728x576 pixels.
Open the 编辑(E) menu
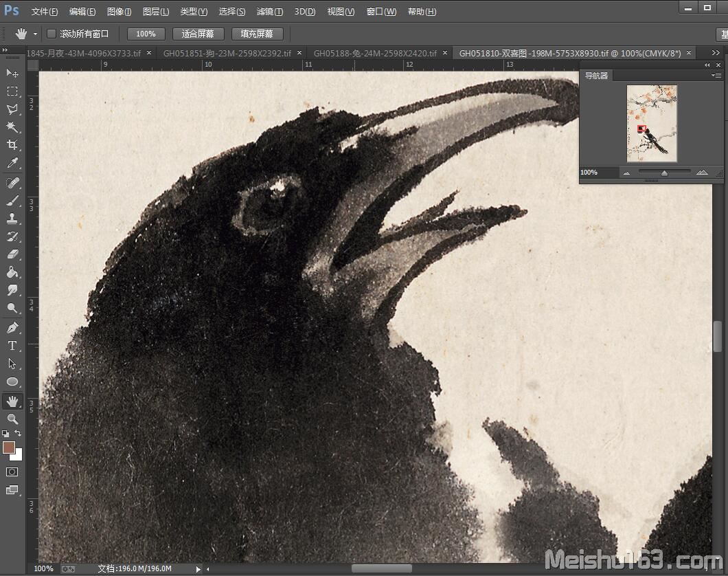click(x=82, y=12)
